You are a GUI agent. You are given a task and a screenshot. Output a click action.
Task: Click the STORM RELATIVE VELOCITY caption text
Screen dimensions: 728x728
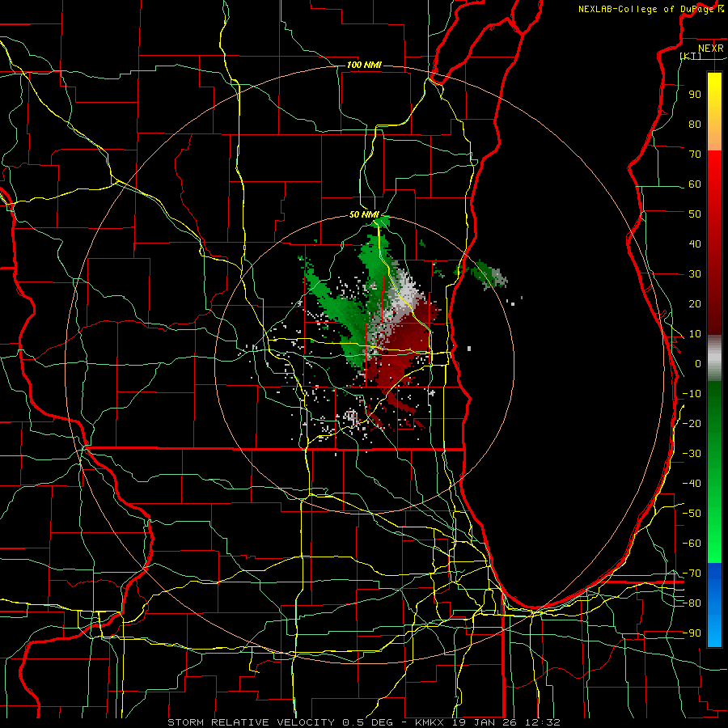pyautogui.click(x=253, y=722)
